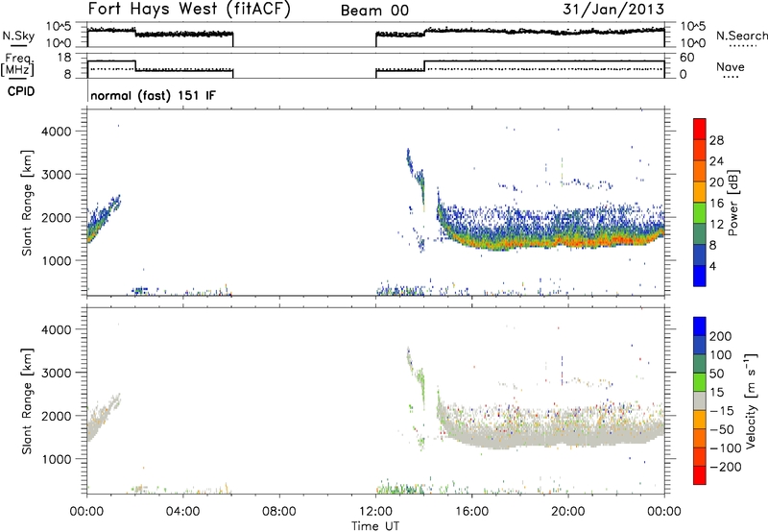Screen dimensions: 768x532
Task: Click the "12" label on Power scale
Action: point(716,225)
